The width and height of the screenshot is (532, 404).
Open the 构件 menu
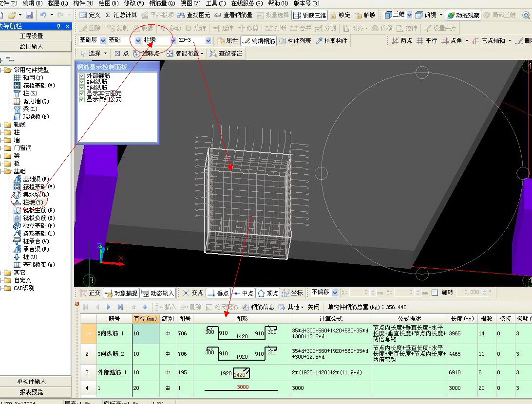(x=83, y=3)
